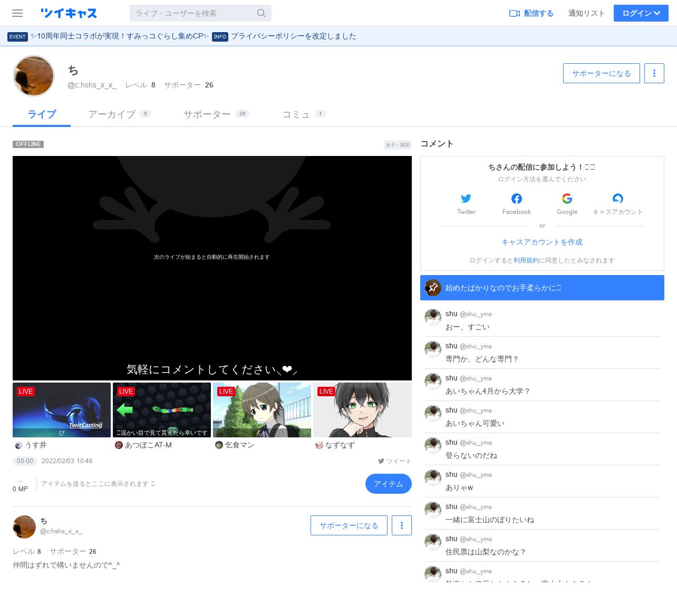The width and height of the screenshot is (677, 616).
Task: Open the hamburger menu icon
Action: click(17, 13)
